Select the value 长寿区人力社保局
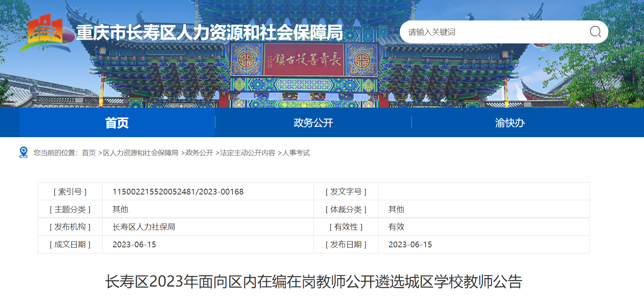The height and width of the screenshot is (296, 644). (144, 227)
